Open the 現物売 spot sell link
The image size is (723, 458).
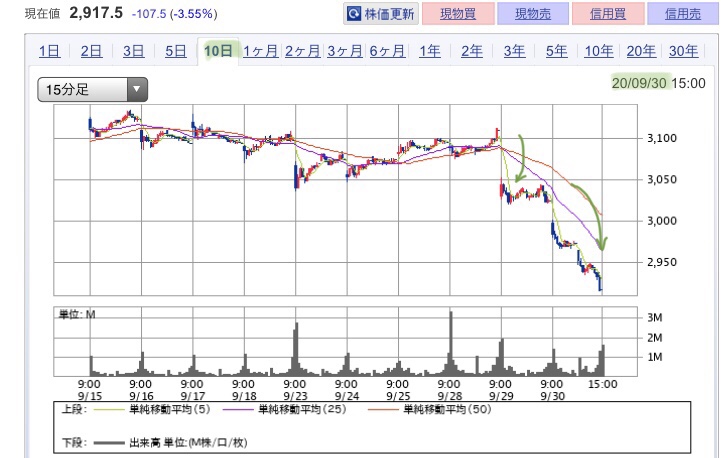[x=533, y=14]
